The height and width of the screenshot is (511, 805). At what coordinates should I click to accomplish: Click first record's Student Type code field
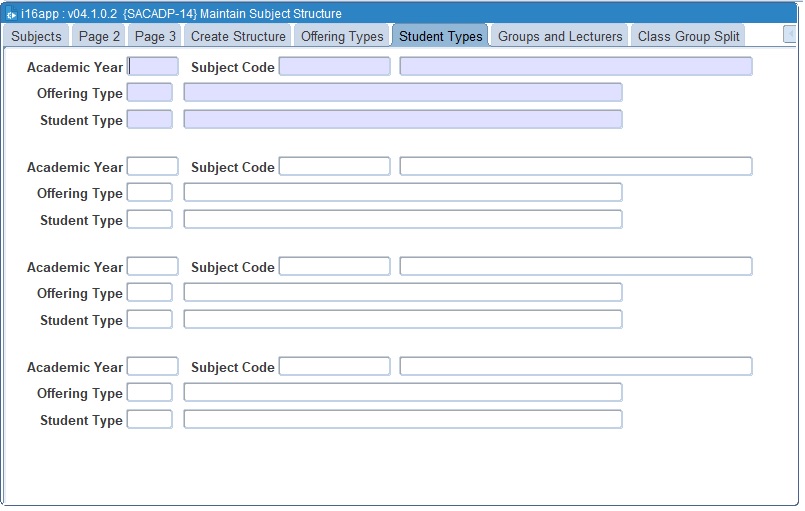(150, 120)
